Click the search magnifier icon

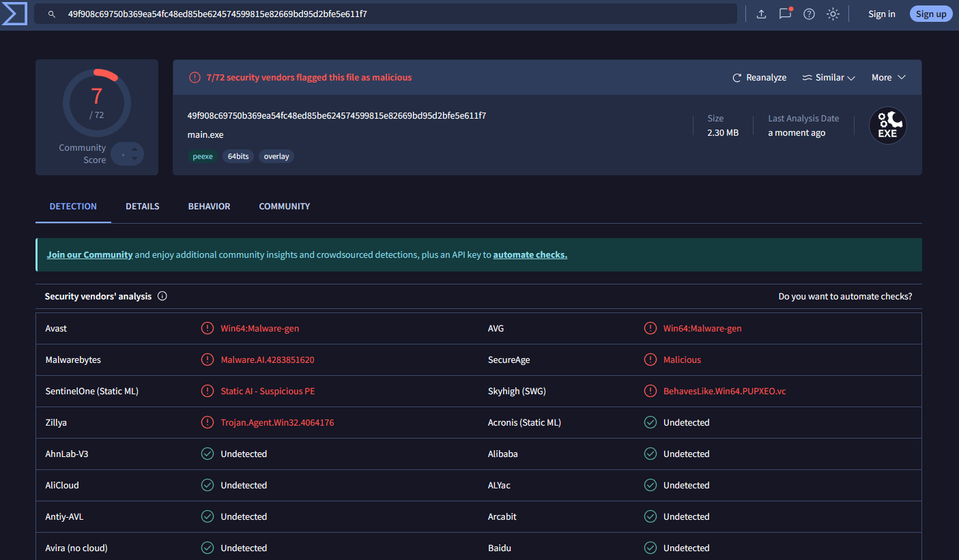(x=51, y=14)
